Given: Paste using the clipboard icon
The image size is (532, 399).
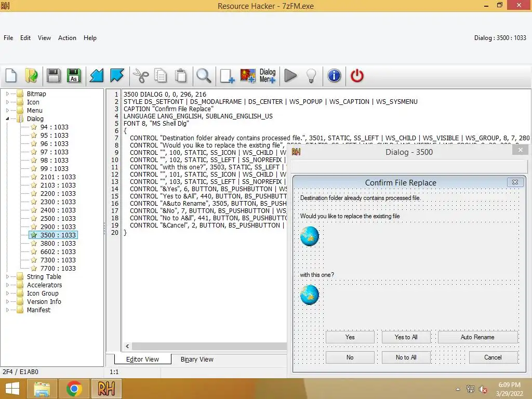Looking at the screenshot, I should (181, 75).
